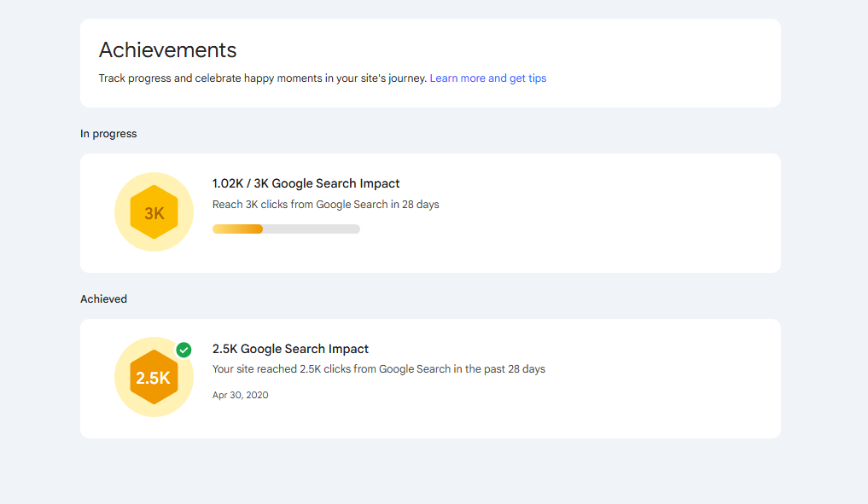The image size is (868, 504).
Task: Click the 2.5K hexagon badge icon
Action: tap(154, 378)
